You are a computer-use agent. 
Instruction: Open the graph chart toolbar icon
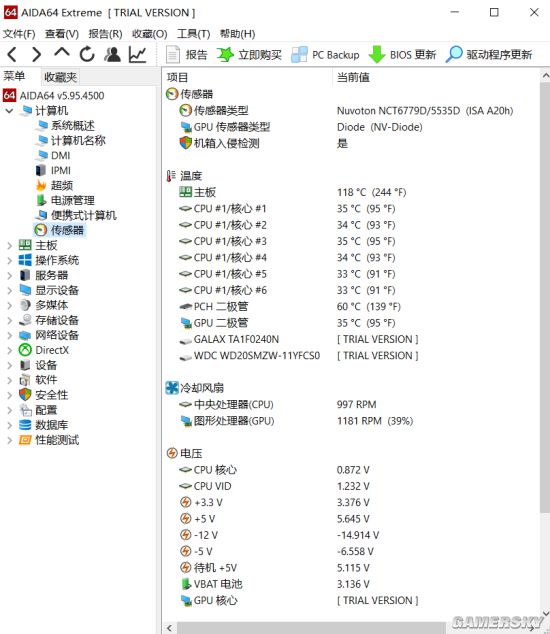pos(138,54)
